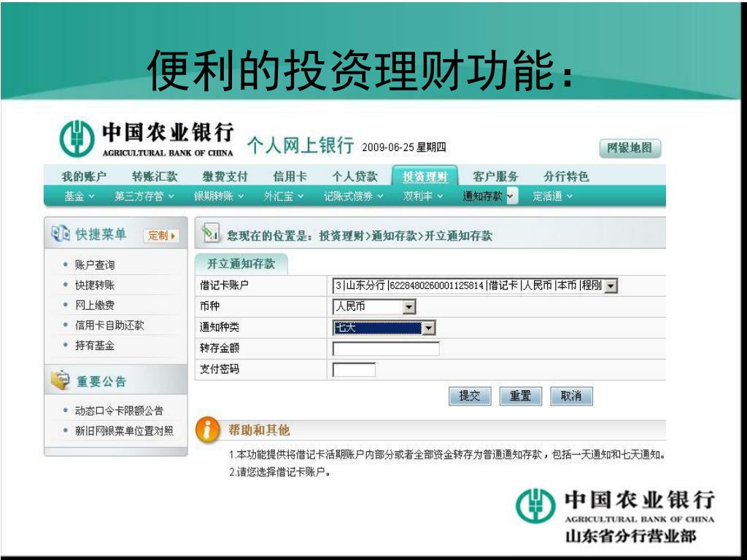Click the 取消 cancel button
Image resolution: width=747 pixels, height=560 pixels.
[571, 396]
